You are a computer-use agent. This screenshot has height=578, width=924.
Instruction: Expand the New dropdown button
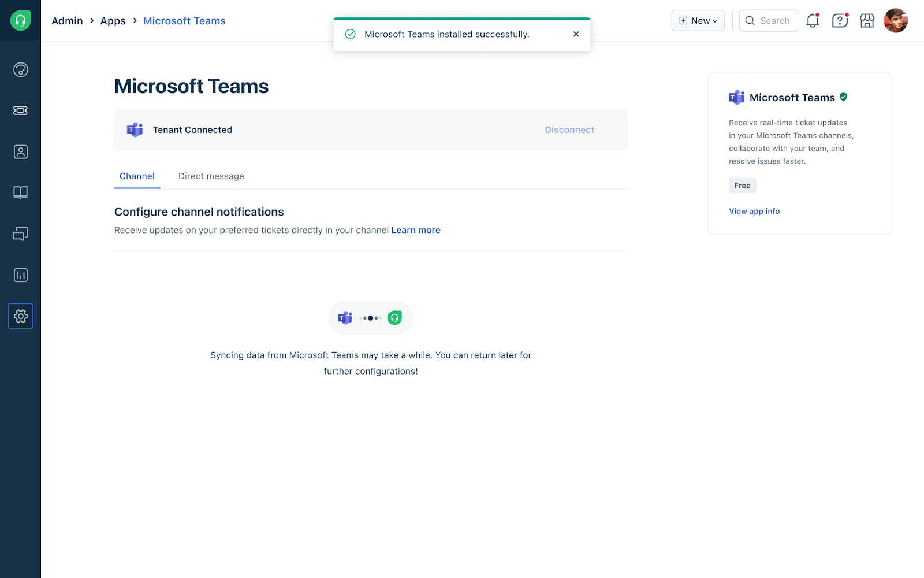pos(698,21)
